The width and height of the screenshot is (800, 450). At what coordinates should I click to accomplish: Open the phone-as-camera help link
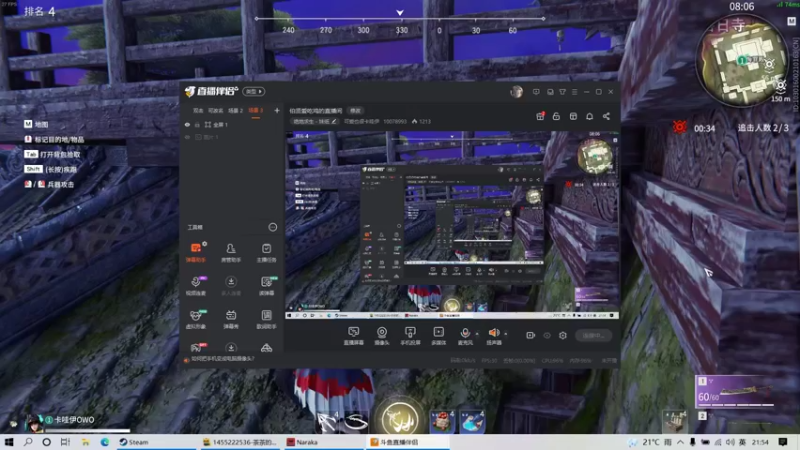[222, 359]
